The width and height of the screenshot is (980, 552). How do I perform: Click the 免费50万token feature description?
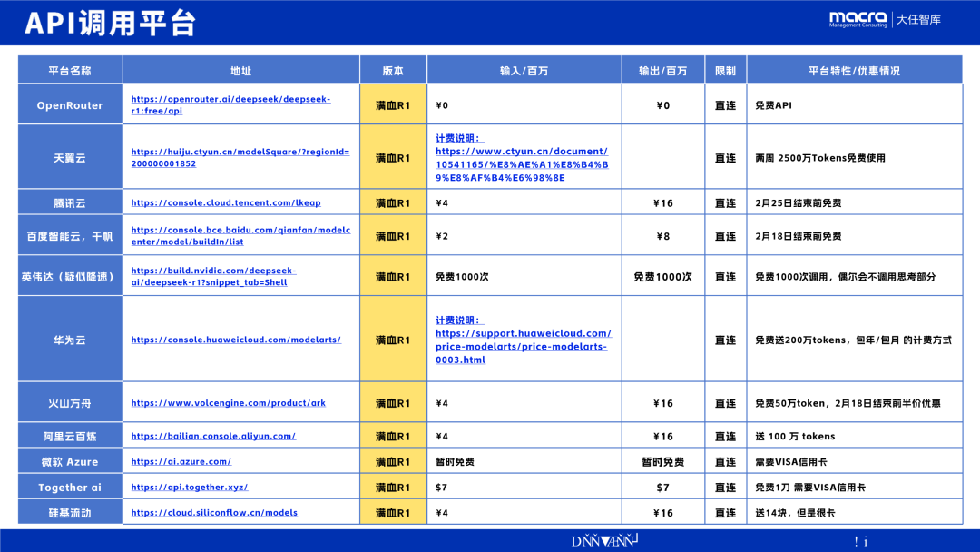point(848,402)
